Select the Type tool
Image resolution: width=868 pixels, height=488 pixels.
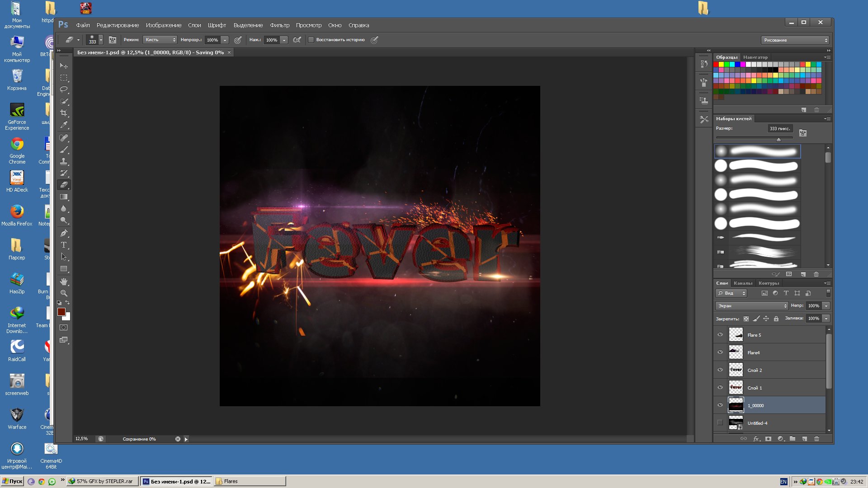coord(64,245)
